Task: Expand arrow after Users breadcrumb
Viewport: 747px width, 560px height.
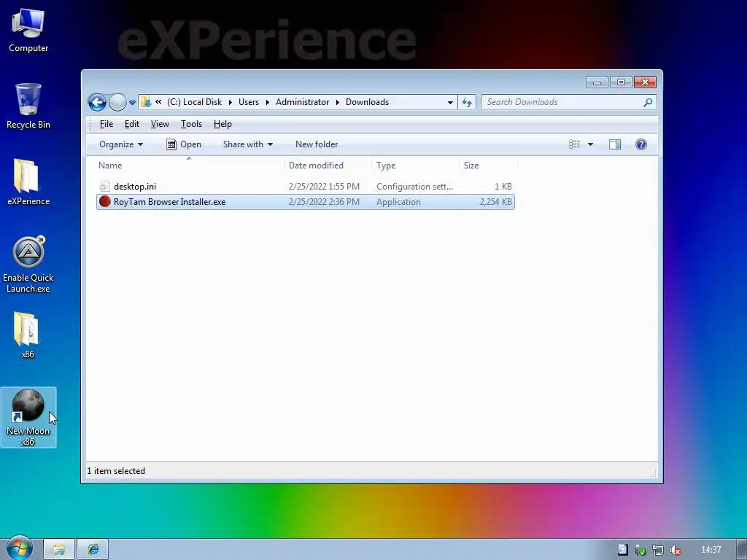Action: [267, 102]
